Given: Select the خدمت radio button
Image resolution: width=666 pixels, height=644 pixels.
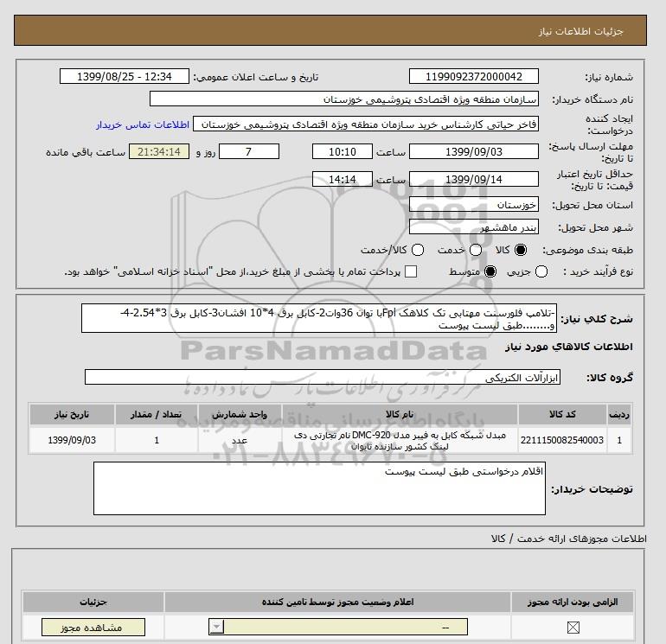Looking at the screenshot, I should (476, 250).
